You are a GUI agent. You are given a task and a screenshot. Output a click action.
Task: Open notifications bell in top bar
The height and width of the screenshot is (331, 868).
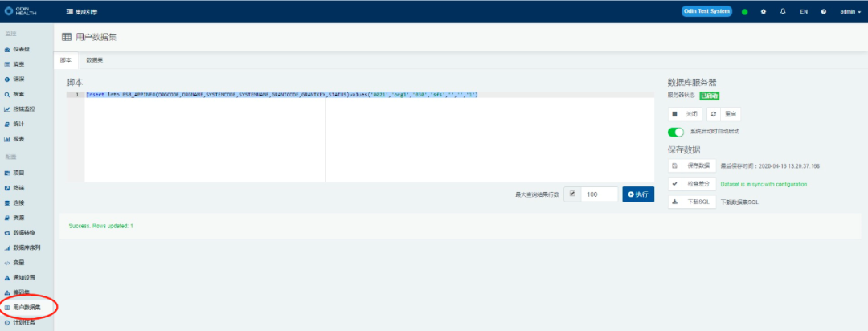point(783,12)
